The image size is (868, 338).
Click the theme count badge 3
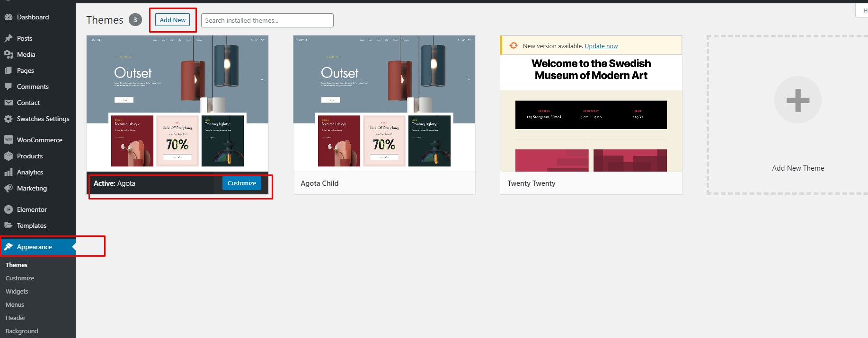135,20
